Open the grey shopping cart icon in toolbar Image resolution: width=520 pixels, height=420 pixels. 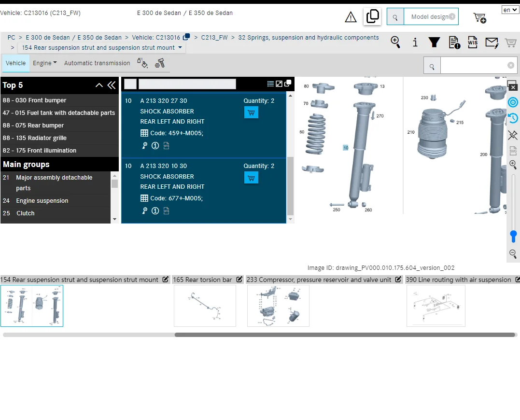510,42
